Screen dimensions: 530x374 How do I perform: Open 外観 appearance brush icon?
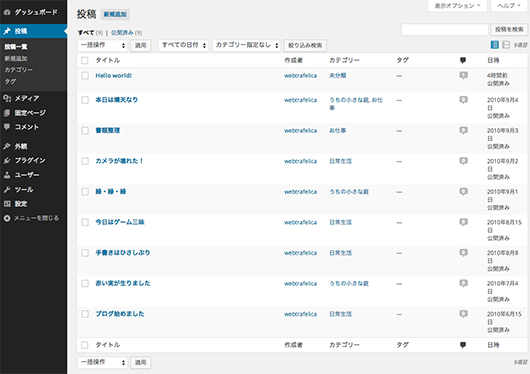click(7, 146)
